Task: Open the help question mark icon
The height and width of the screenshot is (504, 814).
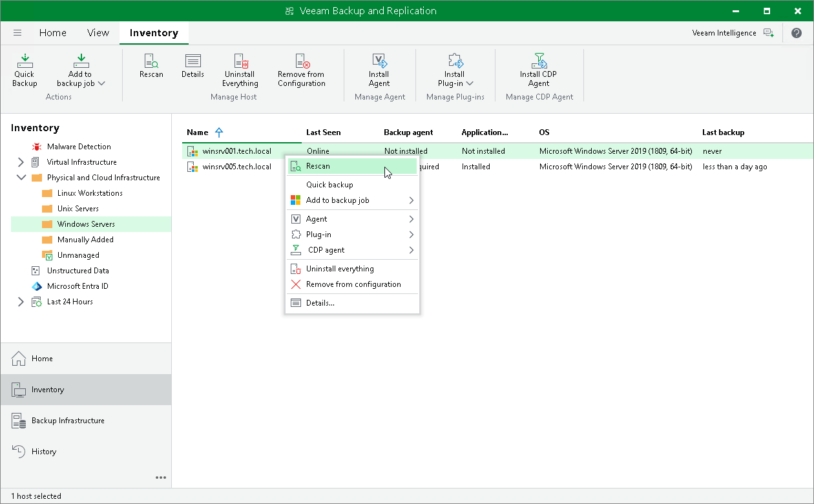Action: pos(797,33)
